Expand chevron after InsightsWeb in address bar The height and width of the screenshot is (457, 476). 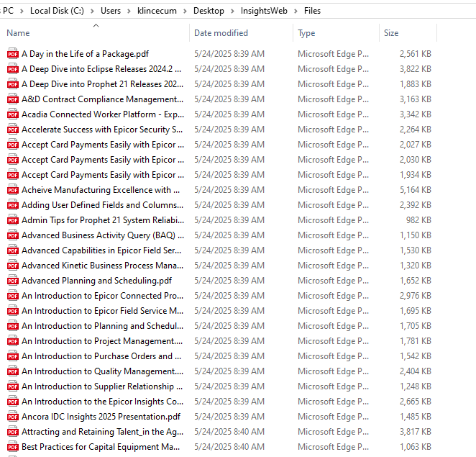coord(296,12)
